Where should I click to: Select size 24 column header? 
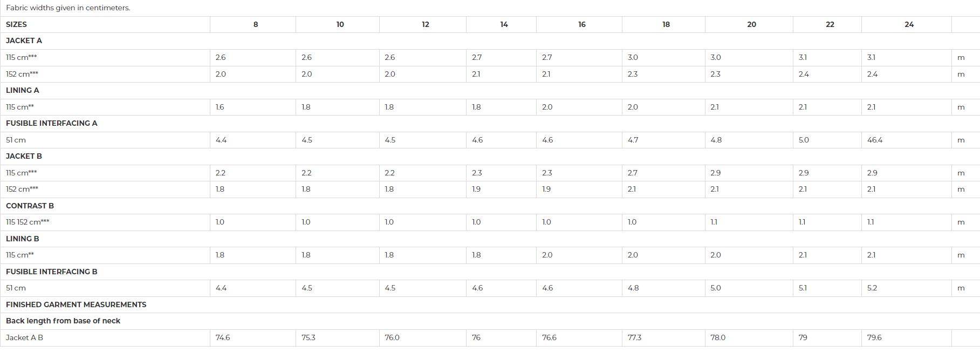pyautogui.click(x=909, y=24)
